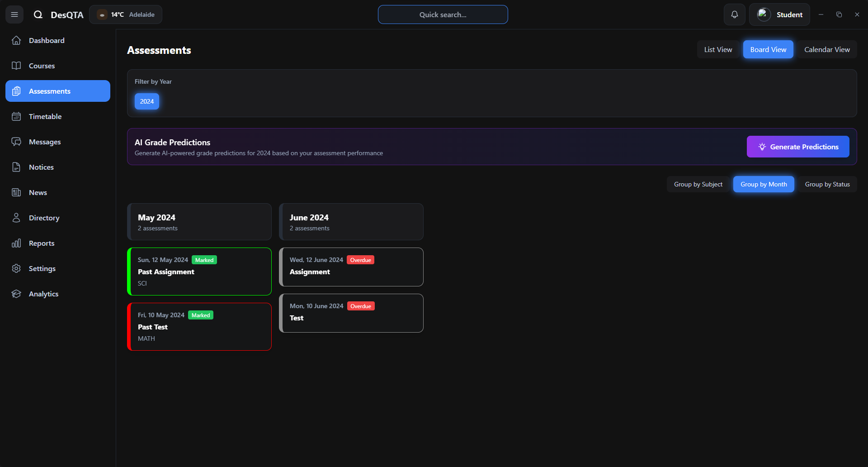Switch grouping to Group by Status
The width and height of the screenshot is (868, 467).
coord(827,184)
